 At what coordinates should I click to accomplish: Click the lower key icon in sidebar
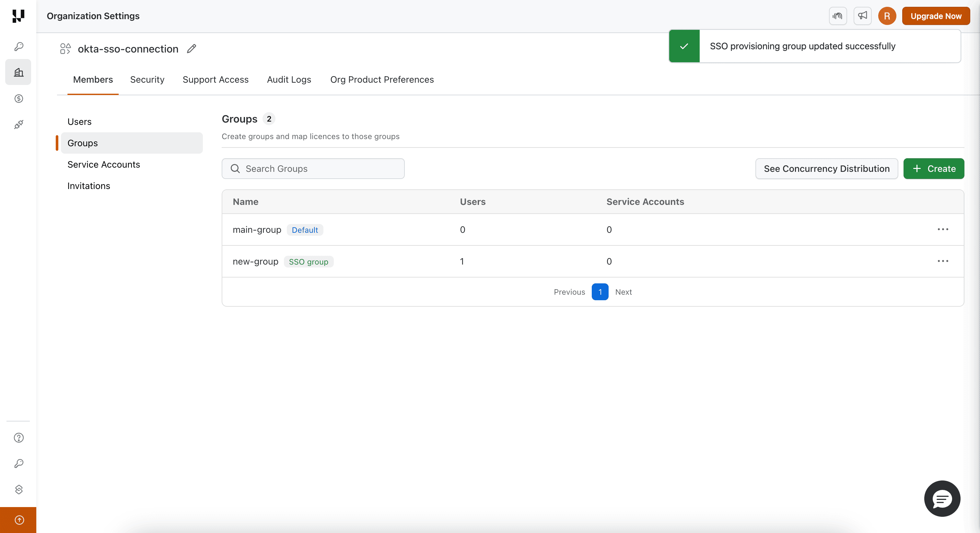point(19,463)
